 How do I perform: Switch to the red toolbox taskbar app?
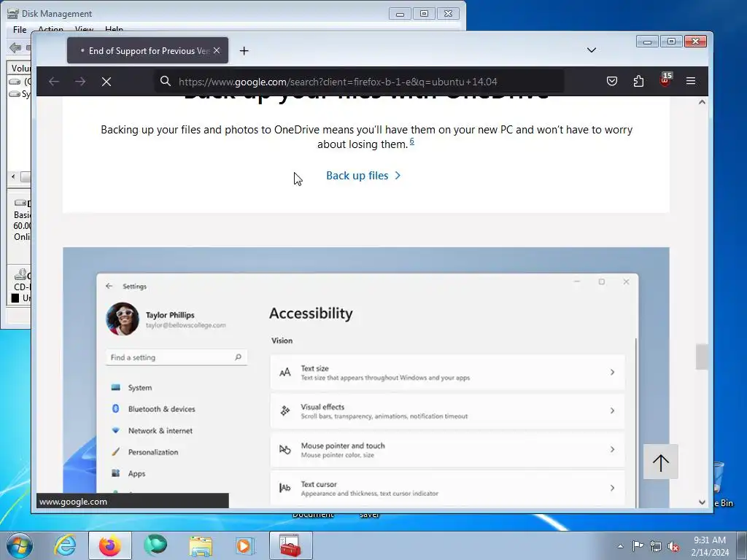[290, 545]
